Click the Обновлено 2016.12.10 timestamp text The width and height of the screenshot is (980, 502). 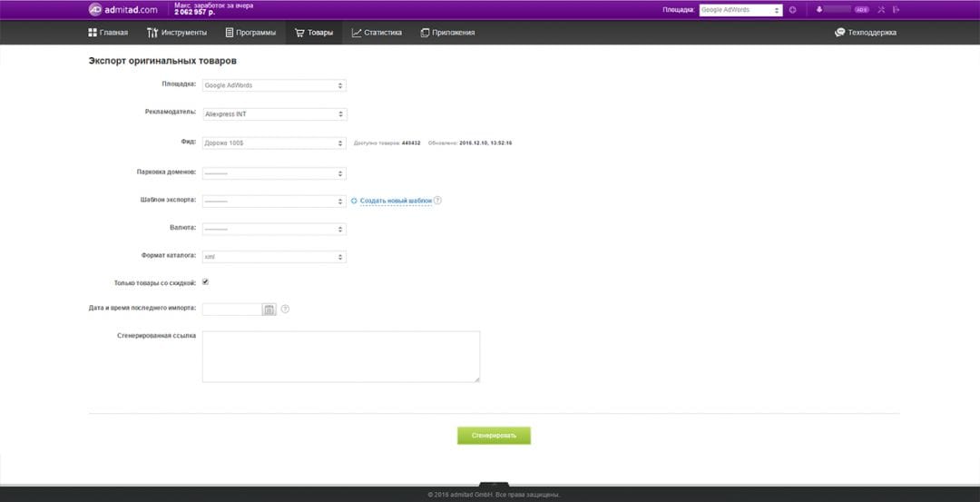(x=470, y=143)
